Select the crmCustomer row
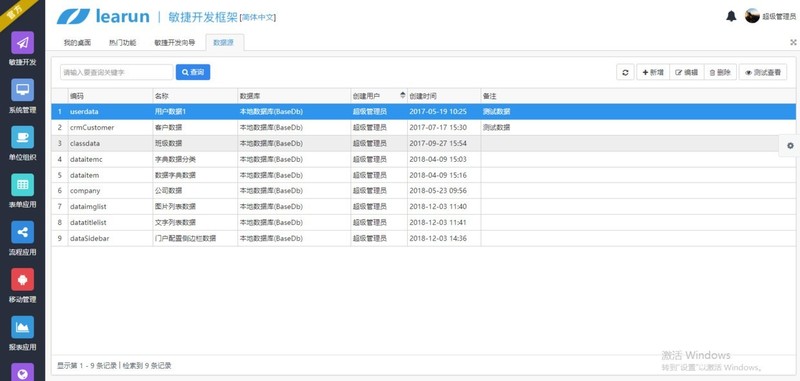Viewport: 800px width, 381px height. tap(423, 128)
